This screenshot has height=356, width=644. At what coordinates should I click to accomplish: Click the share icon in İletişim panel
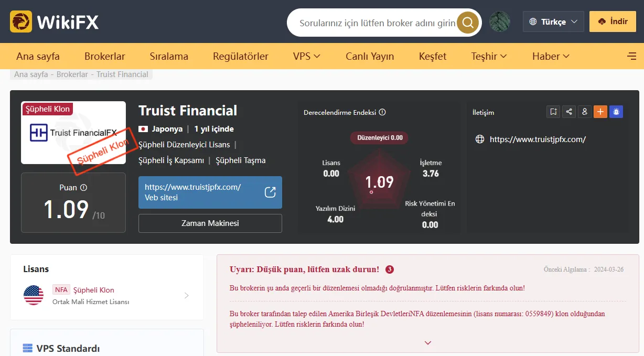click(569, 112)
